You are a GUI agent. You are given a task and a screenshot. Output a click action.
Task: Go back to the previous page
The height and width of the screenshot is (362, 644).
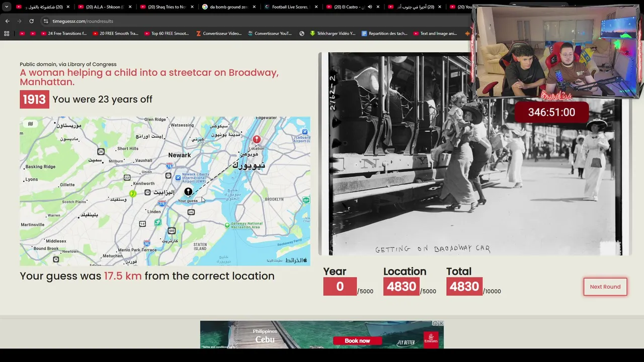click(x=7, y=21)
